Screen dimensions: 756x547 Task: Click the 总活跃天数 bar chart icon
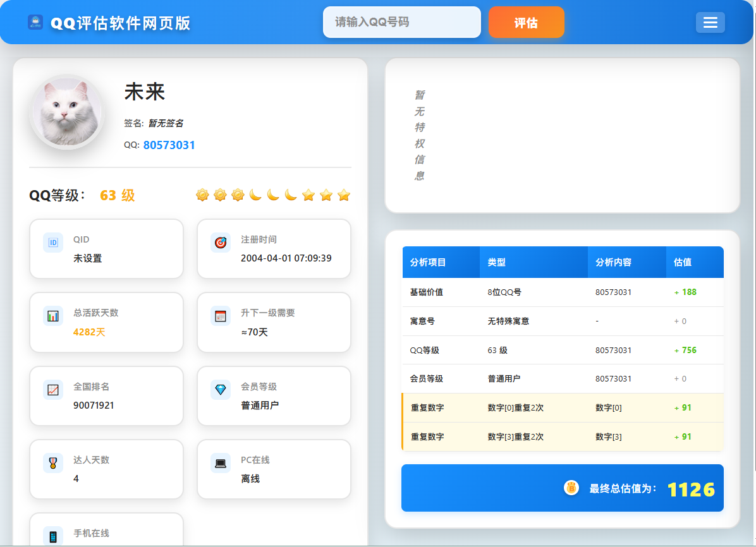pos(53,316)
